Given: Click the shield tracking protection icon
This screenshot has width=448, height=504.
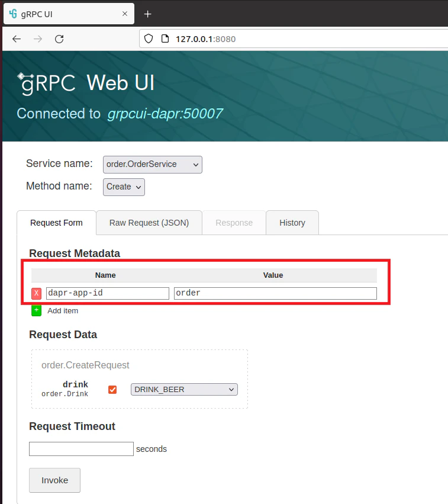Looking at the screenshot, I should coord(149,39).
